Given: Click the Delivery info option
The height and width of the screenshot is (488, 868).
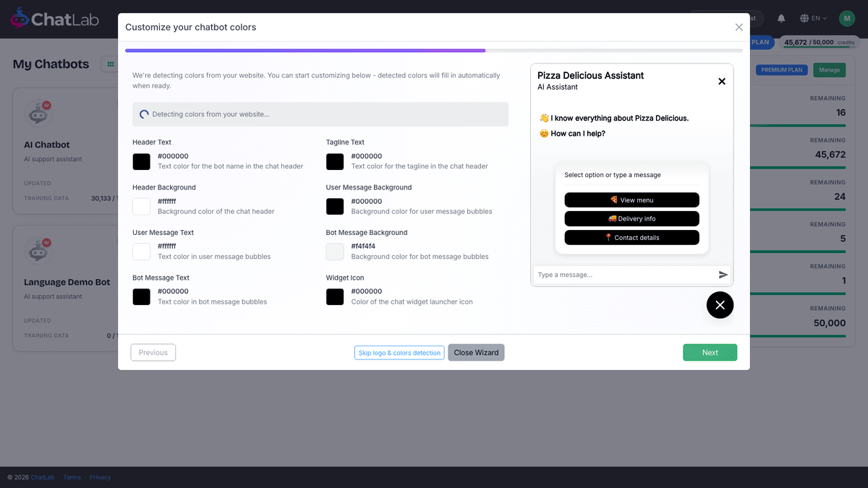Looking at the screenshot, I should pyautogui.click(x=631, y=219).
